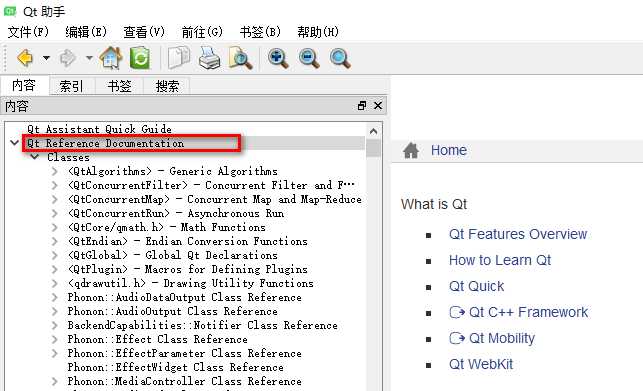Expand Phonon::AudioDataOutput Class Reference
Viewport: 643px width, 391px height.
pyautogui.click(x=55, y=297)
